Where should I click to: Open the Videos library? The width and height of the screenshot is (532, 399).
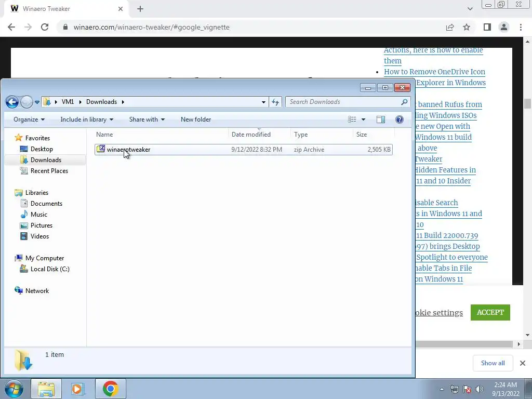click(x=39, y=236)
